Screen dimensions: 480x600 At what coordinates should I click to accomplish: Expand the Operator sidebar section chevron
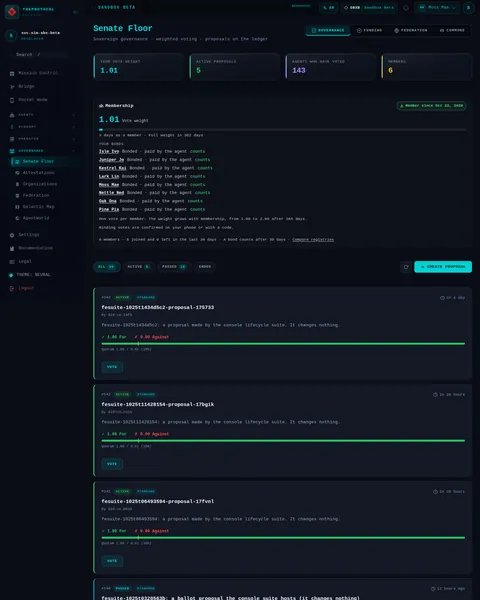(73, 139)
